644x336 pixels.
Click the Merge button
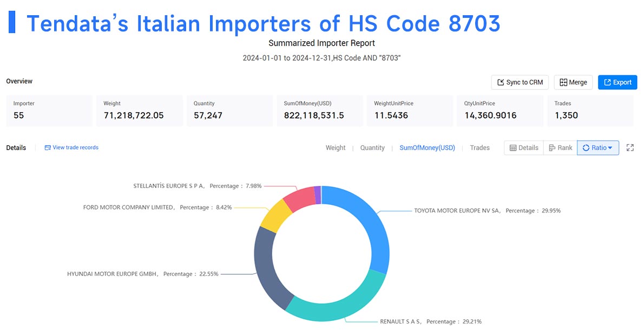coord(573,82)
